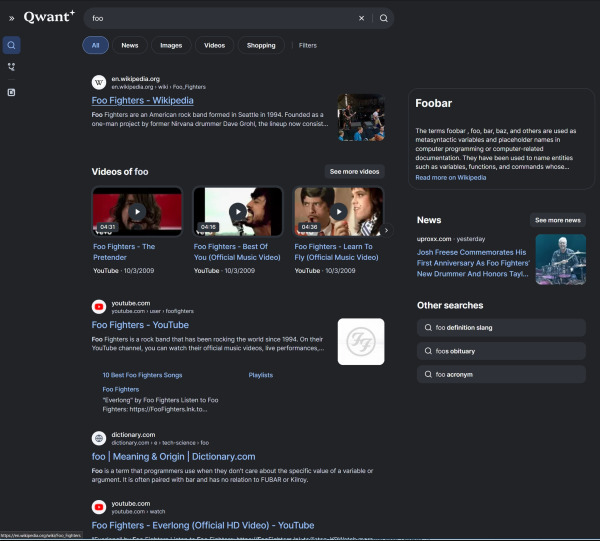Switch to the All results tab
The height and width of the screenshot is (541, 600).
coord(95,45)
